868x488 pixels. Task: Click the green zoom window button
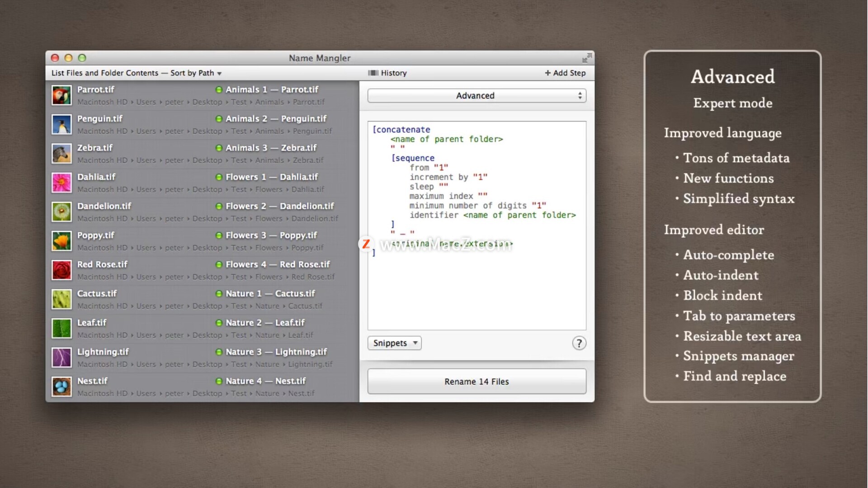(x=82, y=58)
